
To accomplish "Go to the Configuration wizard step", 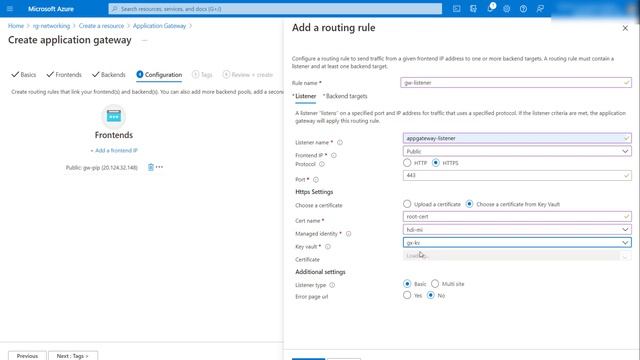I will click(x=159, y=75).
